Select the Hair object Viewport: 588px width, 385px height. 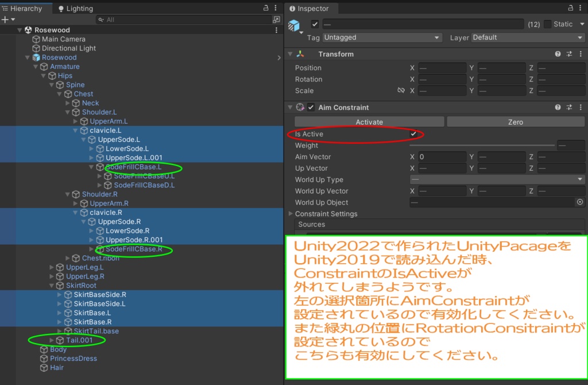56,368
